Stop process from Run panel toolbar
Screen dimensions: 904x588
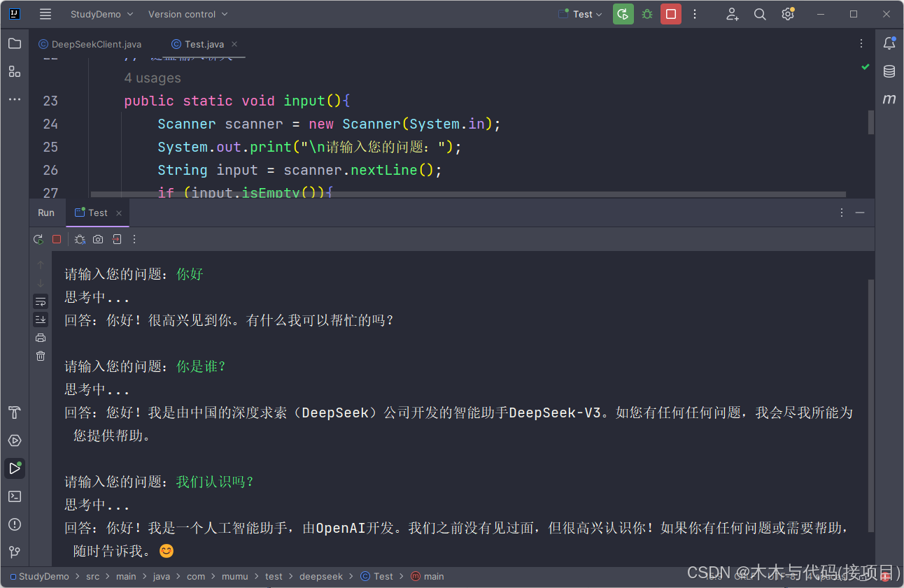tap(57, 239)
